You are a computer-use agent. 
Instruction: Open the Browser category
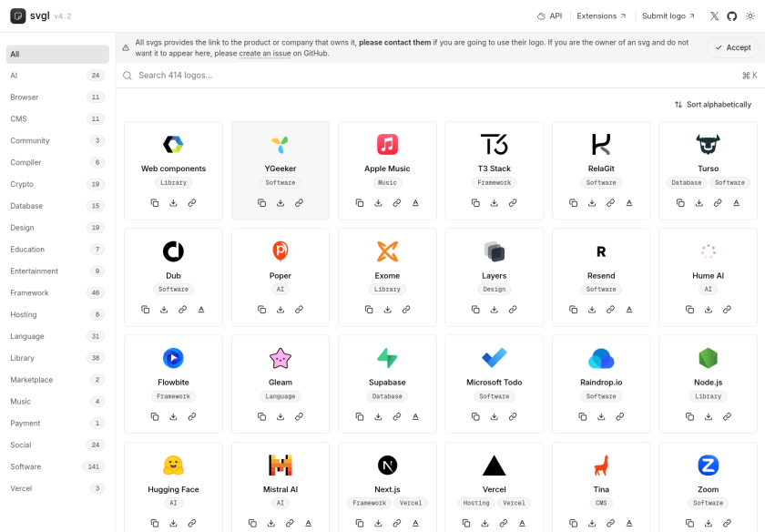point(57,97)
